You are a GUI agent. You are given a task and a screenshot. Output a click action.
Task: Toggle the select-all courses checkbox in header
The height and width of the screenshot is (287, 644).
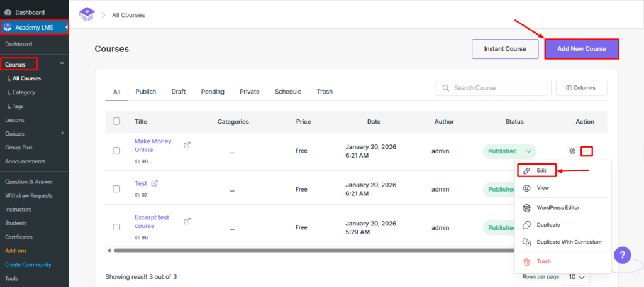point(116,121)
